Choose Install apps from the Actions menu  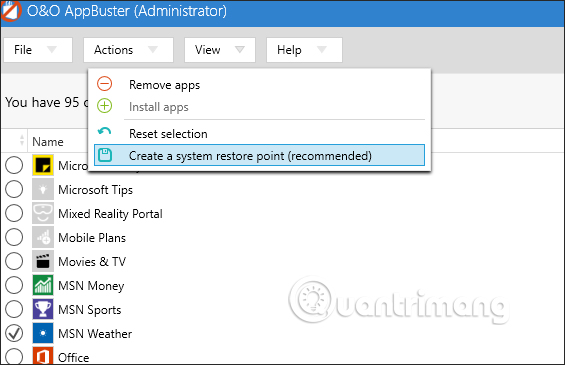259,107
